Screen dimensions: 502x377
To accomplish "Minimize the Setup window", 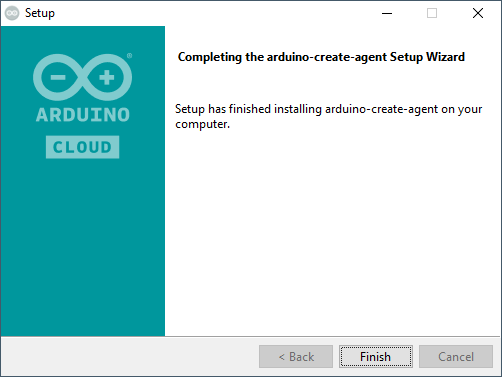I will point(387,13).
